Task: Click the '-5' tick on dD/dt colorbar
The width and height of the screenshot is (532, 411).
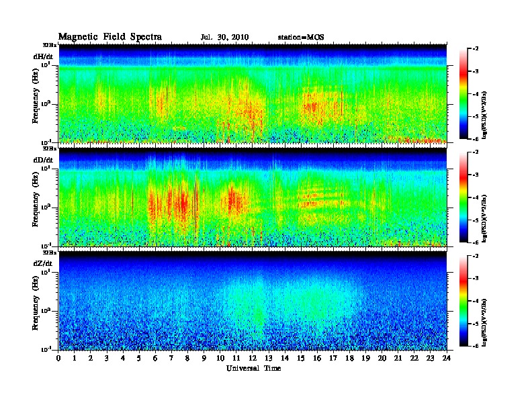Action: pos(476,220)
